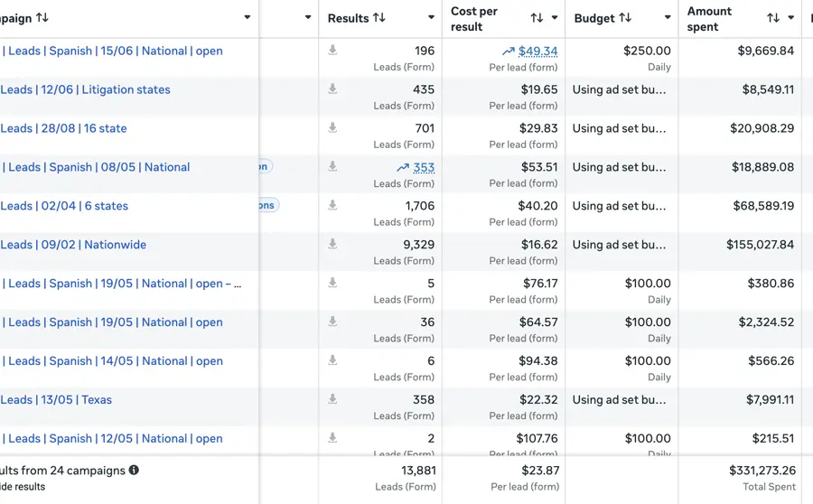
Task: Click the underlined 353 results value
Action: click(424, 167)
